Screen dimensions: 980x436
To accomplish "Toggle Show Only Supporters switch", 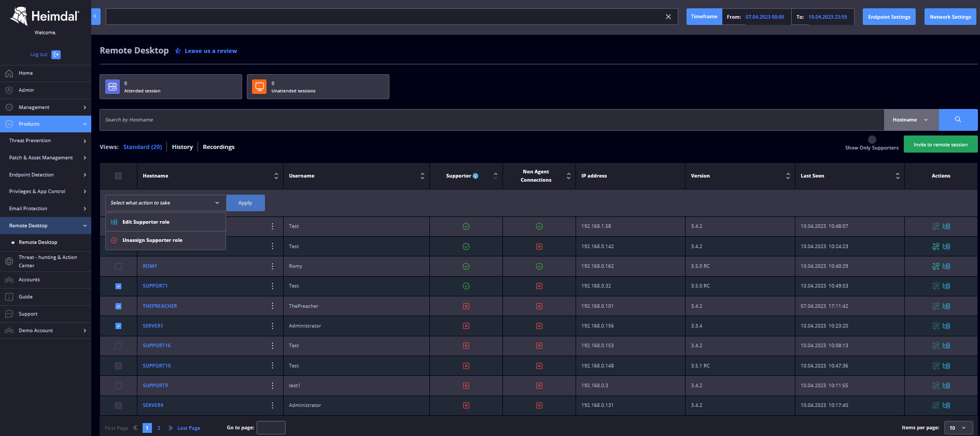I will [x=872, y=140].
